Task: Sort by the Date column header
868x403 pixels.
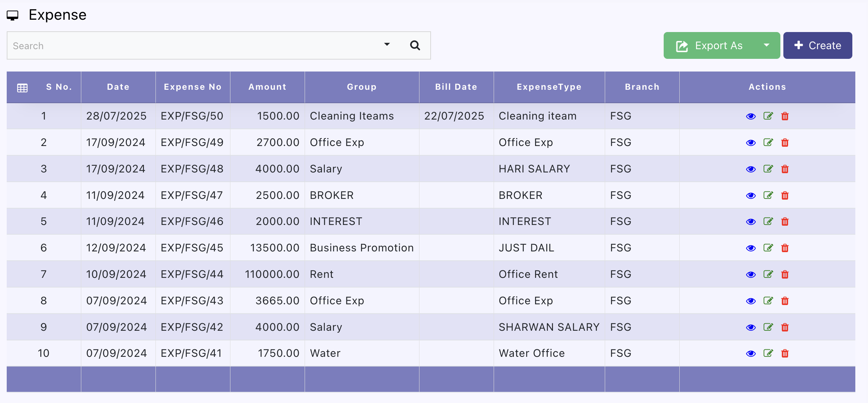Action: point(118,87)
